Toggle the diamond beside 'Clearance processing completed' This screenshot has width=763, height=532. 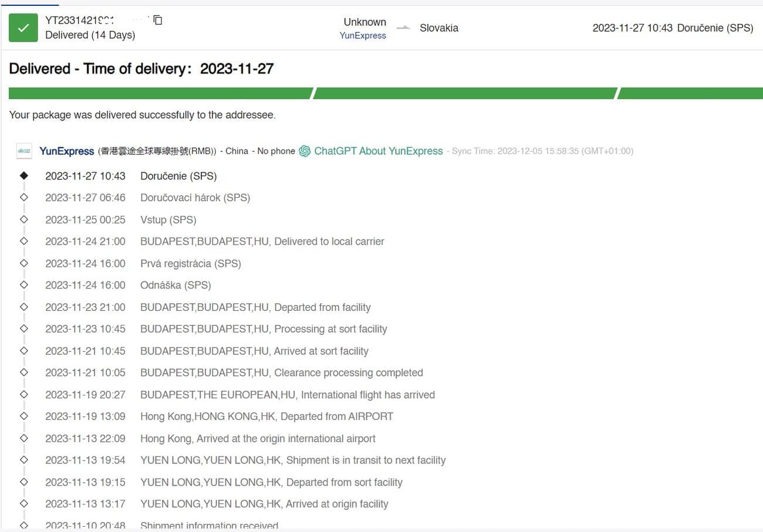(x=24, y=372)
